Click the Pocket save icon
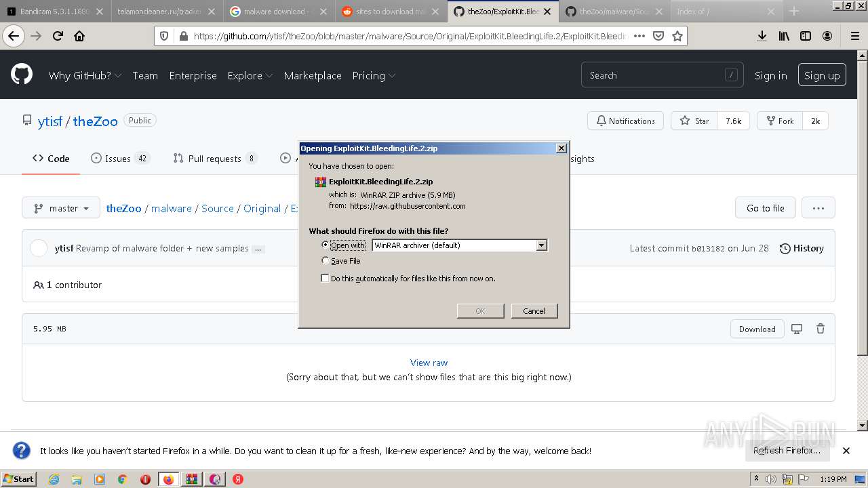868x488 pixels. coord(658,36)
